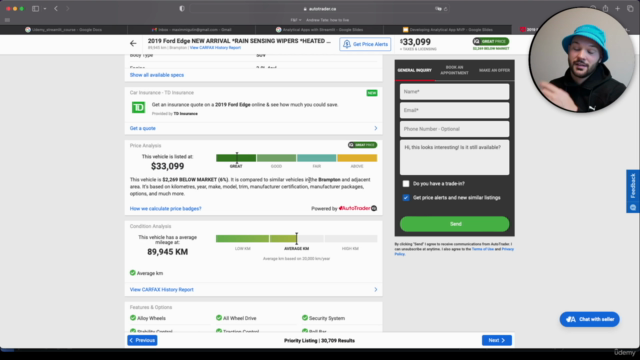Image resolution: width=640 pixels, height=360 pixels.
Task: Switch to the General Inquiry tab
Action: click(x=414, y=70)
